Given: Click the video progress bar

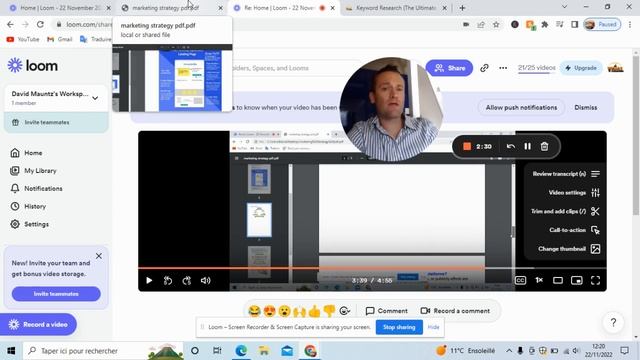Looking at the screenshot, I should click(372, 268).
